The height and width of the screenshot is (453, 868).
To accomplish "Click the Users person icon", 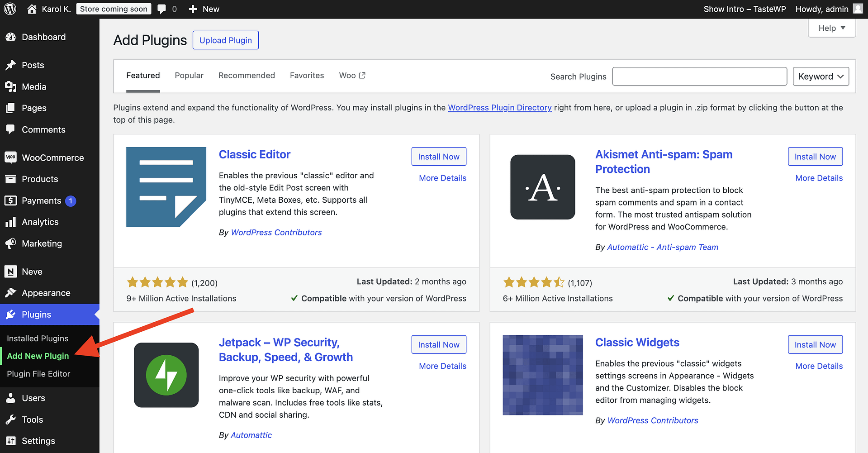I will (x=11, y=398).
